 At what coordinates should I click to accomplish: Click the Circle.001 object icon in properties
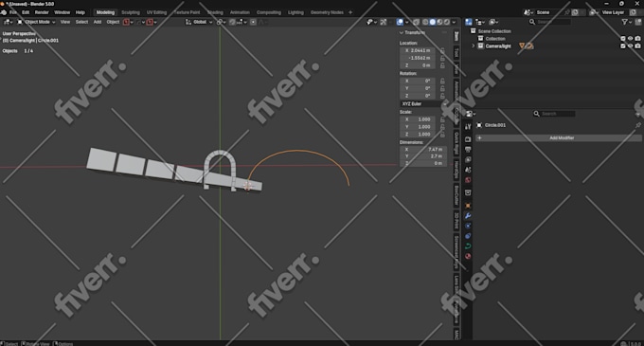479,125
